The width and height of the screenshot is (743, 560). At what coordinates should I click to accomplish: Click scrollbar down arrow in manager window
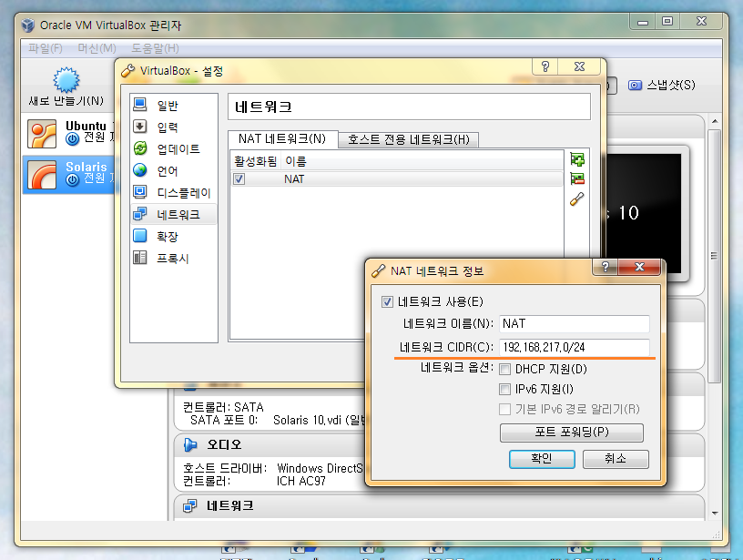pyautogui.click(x=715, y=514)
